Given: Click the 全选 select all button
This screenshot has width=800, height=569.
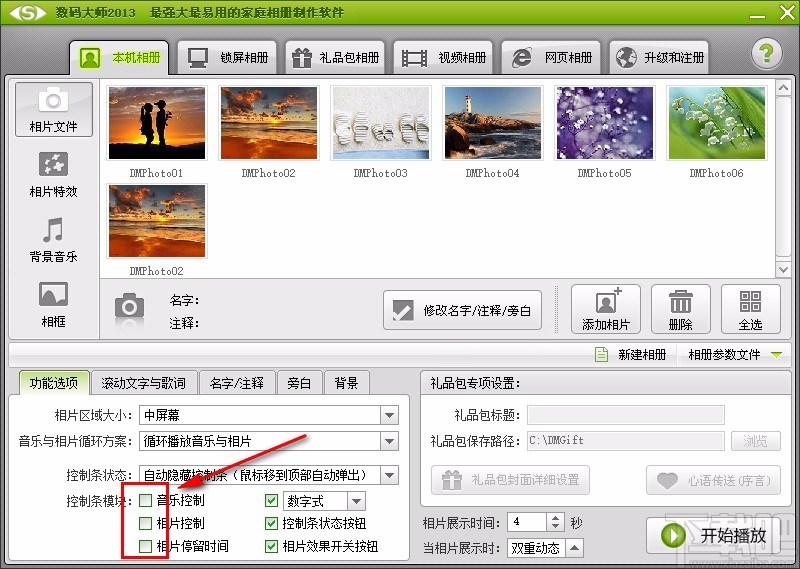Looking at the screenshot, I should [x=750, y=309].
